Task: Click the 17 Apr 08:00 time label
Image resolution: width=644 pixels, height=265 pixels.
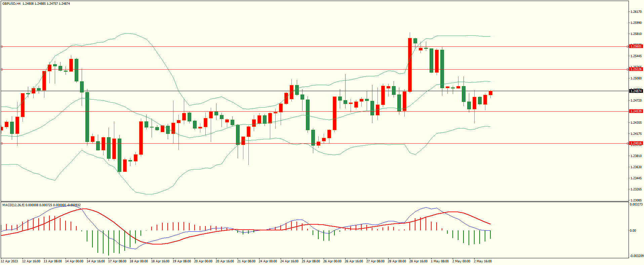Action: [117, 261]
